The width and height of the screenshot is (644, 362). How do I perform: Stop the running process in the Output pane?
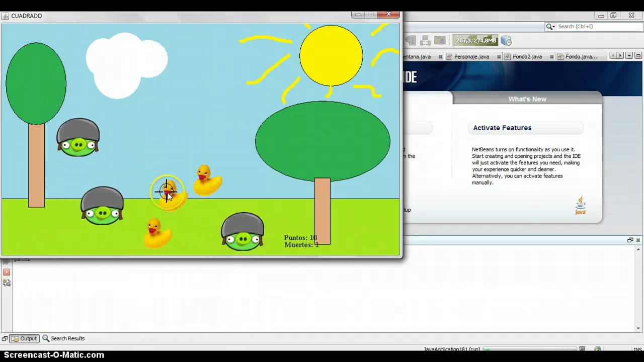pyautogui.click(x=7, y=272)
